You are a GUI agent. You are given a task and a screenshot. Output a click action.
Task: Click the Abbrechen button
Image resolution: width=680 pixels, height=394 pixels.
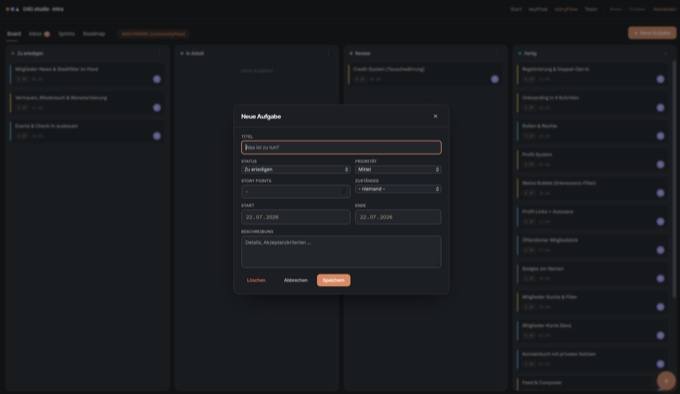tap(296, 280)
